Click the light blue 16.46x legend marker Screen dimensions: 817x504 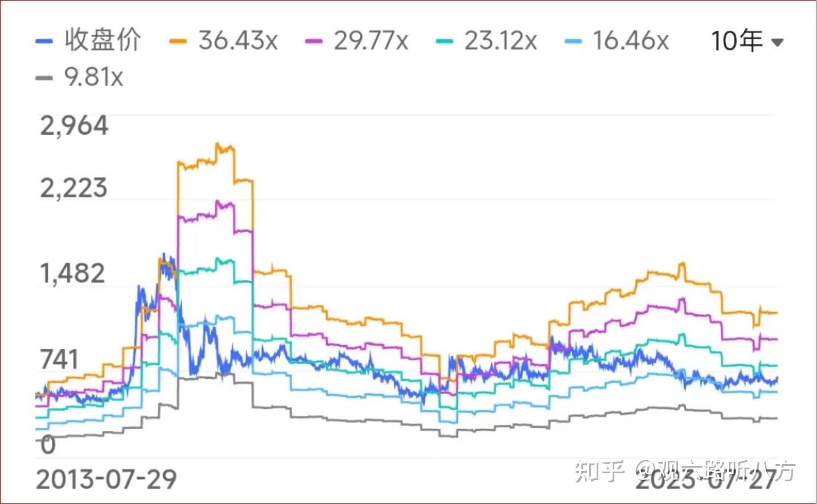573,42
